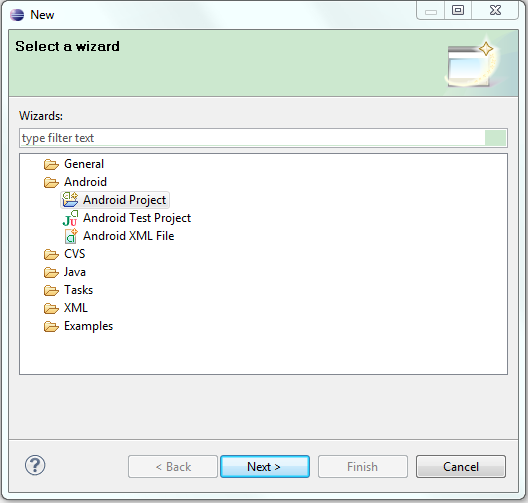Click the Android Test Project JUnit icon
Image resolution: width=528 pixels, height=503 pixels.
click(70, 218)
